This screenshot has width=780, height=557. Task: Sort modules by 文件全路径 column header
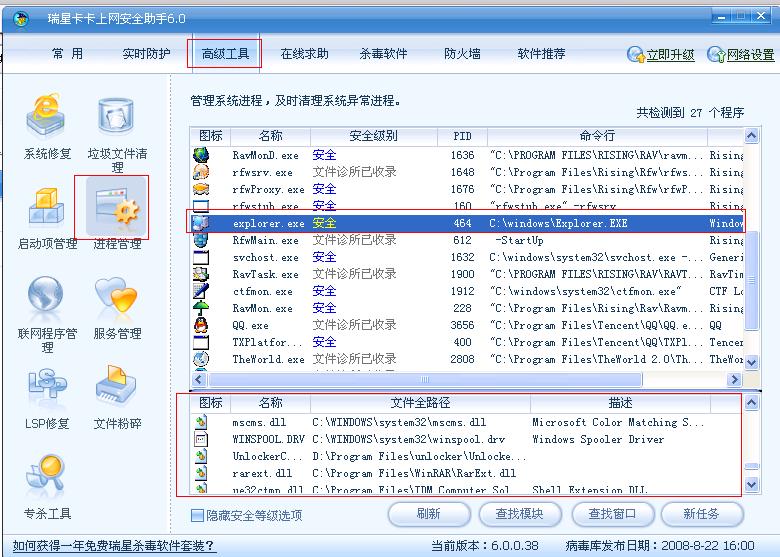(x=420, y=402)
